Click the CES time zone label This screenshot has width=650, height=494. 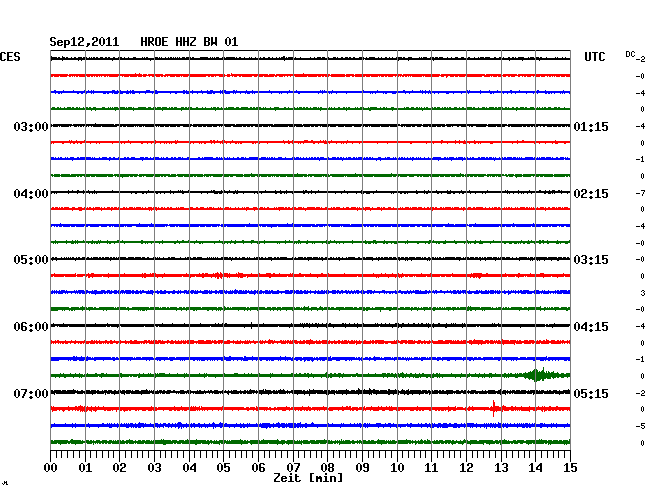[x=10, y=57]
